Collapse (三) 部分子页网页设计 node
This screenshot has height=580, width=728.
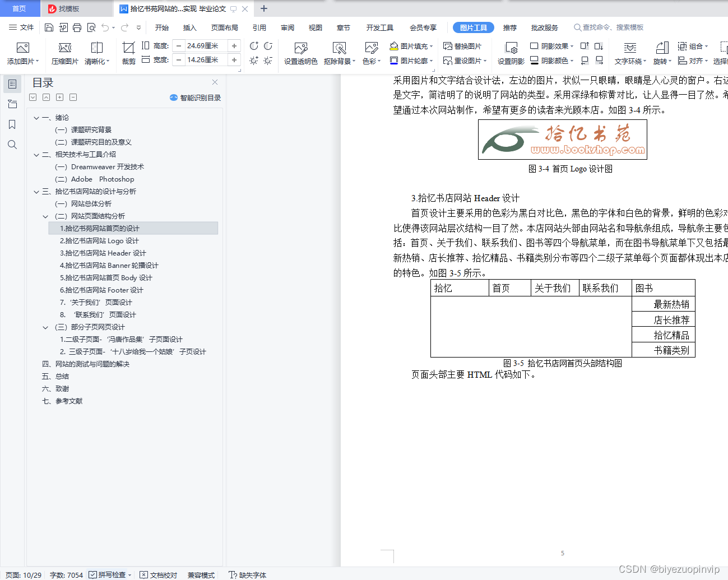pos(45,327)
